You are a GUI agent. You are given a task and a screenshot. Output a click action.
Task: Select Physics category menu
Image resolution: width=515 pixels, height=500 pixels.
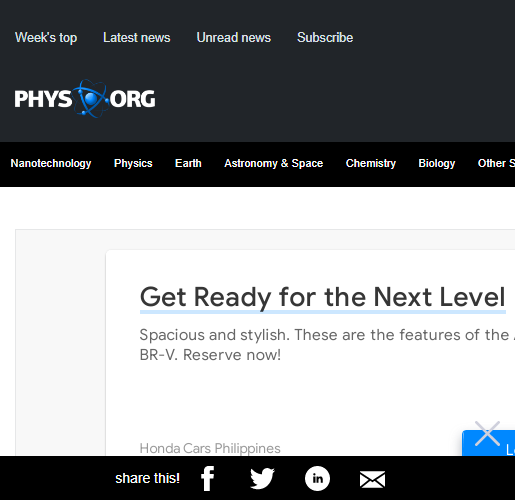point(133,163)
